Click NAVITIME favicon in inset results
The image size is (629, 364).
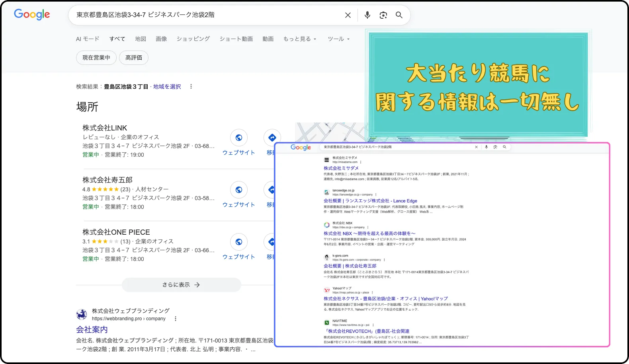point(327,323)
